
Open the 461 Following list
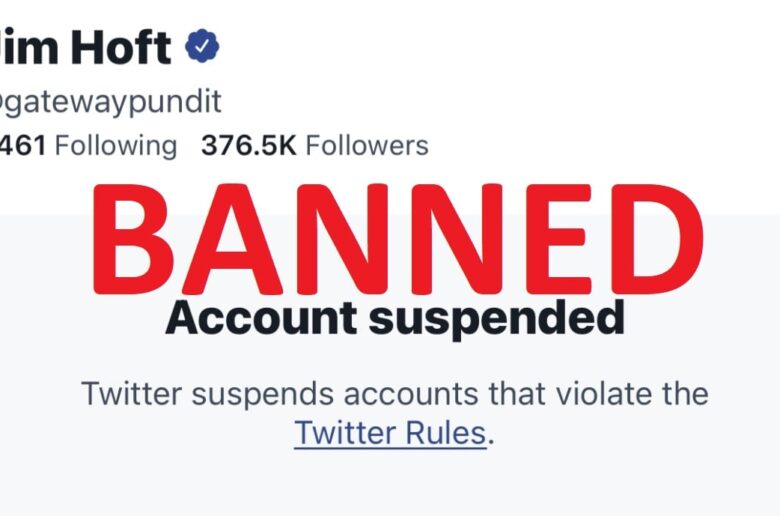click(x=89, y=146)
